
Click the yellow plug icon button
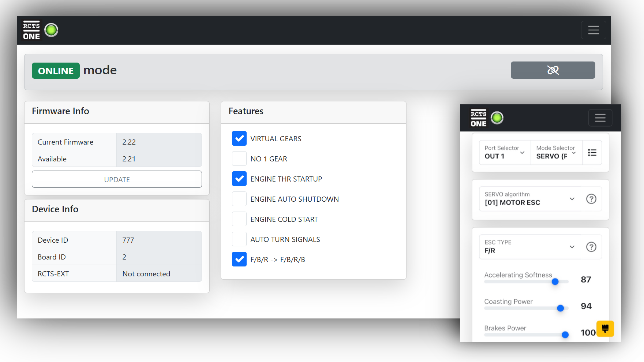tap(605, 328)
